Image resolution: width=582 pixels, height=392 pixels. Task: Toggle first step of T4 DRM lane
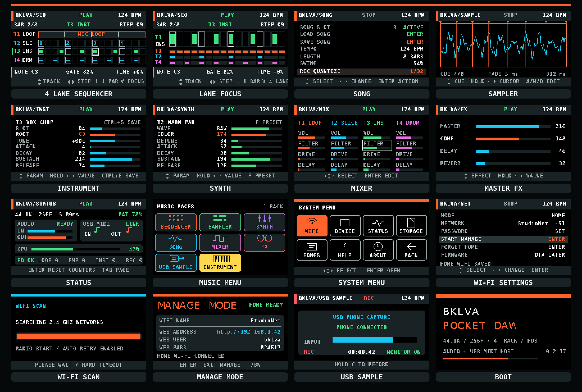tap(41, 60)
